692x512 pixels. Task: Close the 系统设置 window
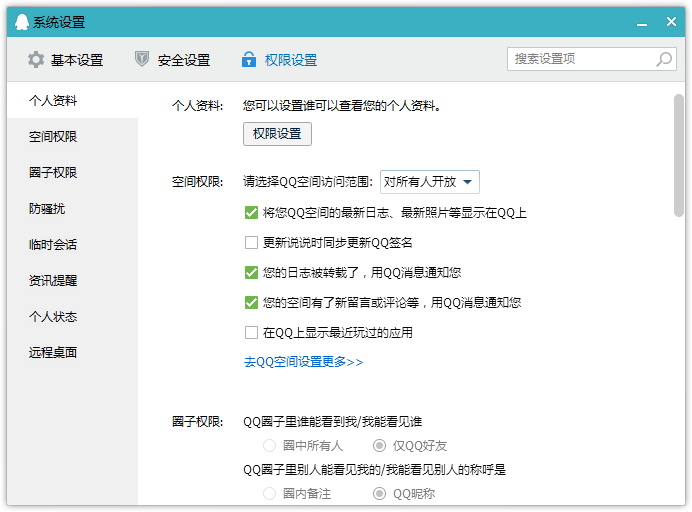pos(671,22)
